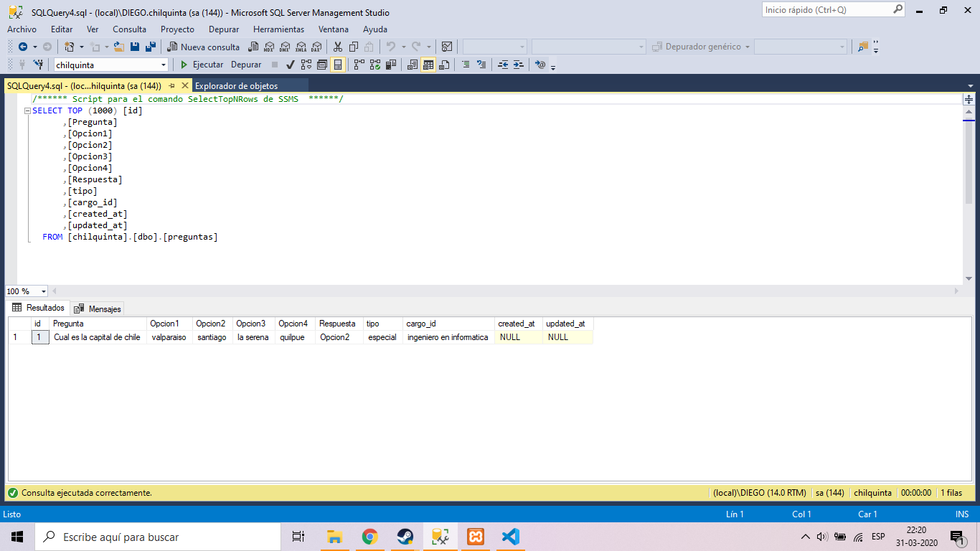
Task: Collapse the SELECT statement outline
Action: pos(27,110)
